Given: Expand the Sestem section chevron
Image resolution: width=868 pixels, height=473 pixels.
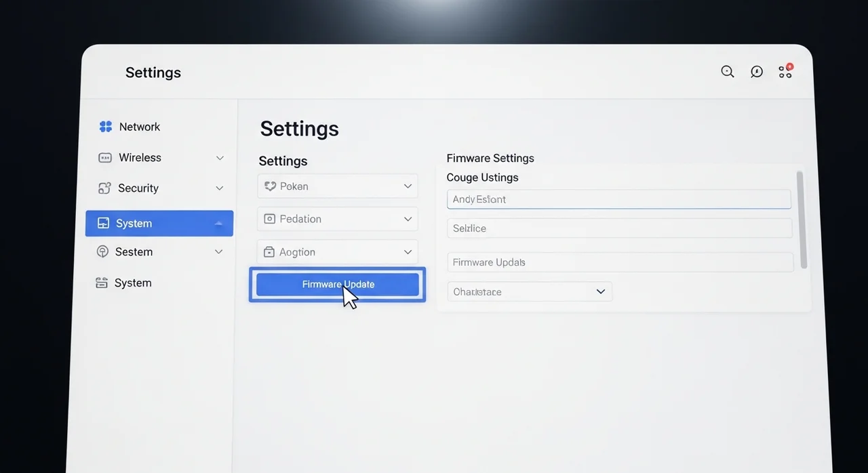Looking at the screenshot, I should tap(219, 252).
